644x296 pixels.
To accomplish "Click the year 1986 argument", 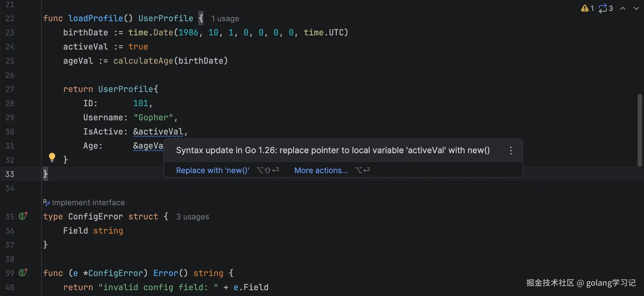I will (x=188, y=32).
